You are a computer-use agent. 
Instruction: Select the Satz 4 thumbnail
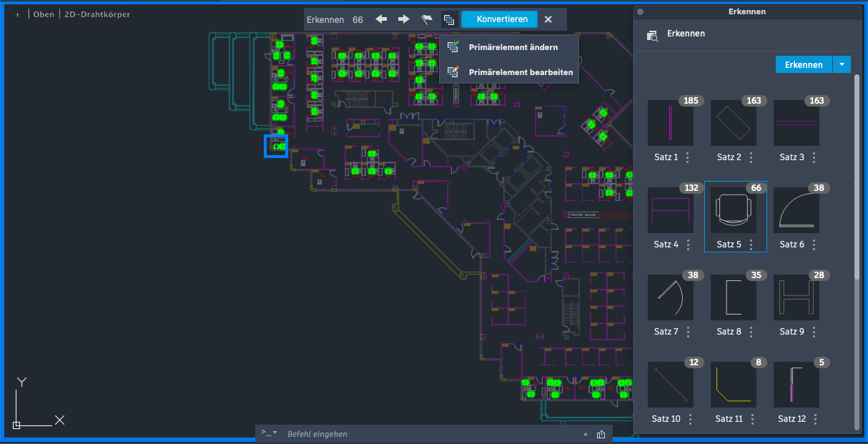pyautogui.click(x=671, y=210)
